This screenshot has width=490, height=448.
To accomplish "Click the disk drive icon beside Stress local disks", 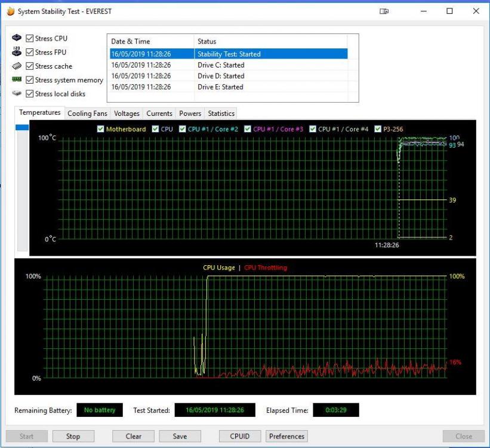I will pos(17,94).
